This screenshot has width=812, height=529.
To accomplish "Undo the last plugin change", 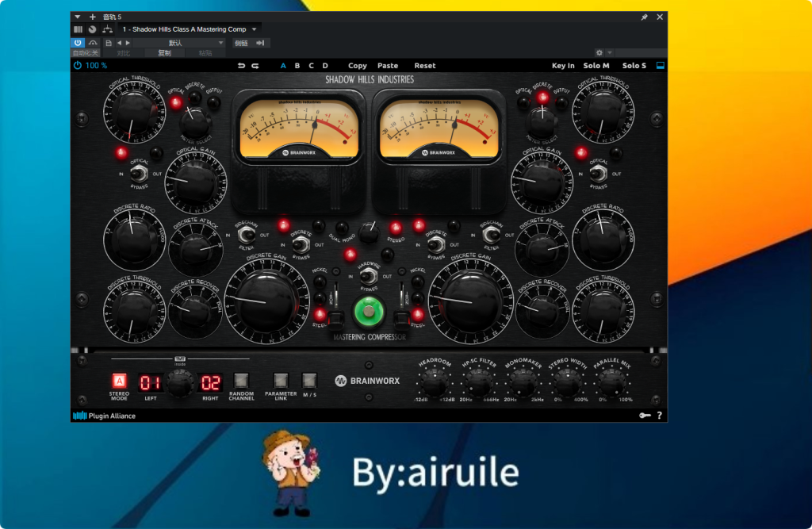I will point(241,66).
